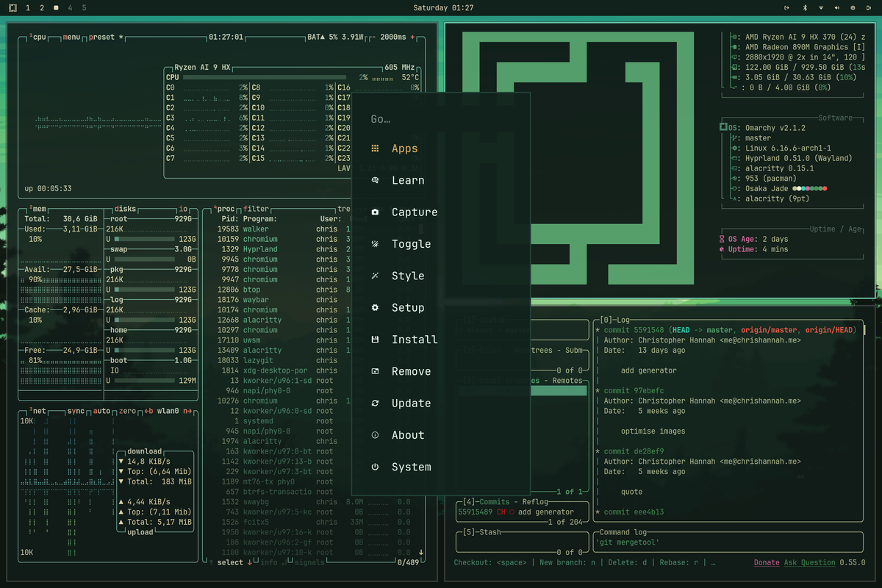
Task: Select the 'add generator' commit in Commits panel
Action: coord(521,512)
